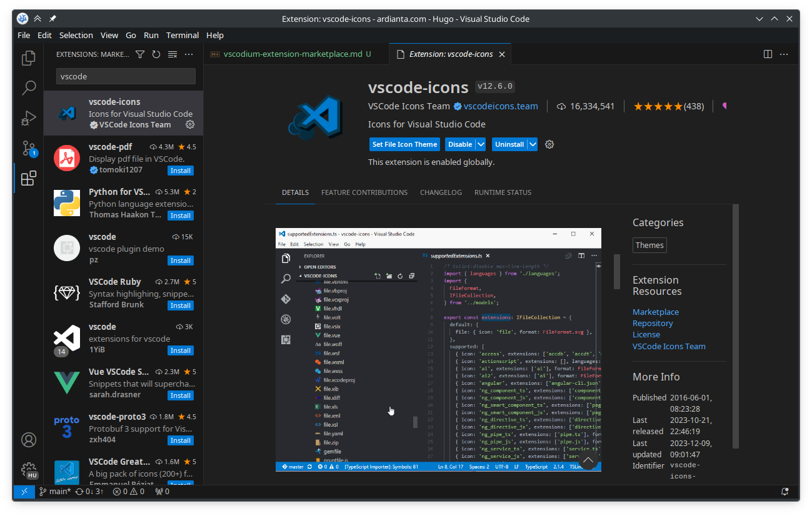Click the vscode-pdf extension icon

point(66,158)
